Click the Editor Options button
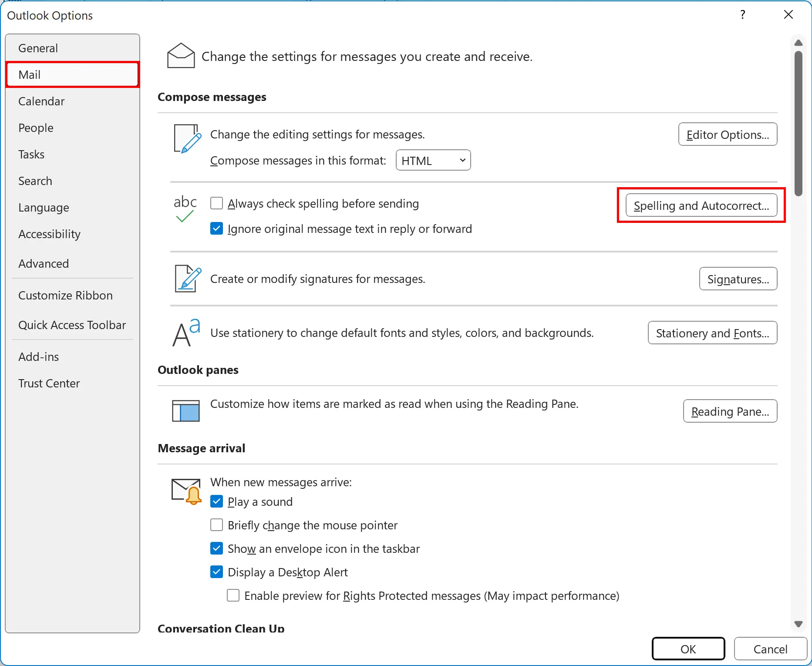 point(728,135)
